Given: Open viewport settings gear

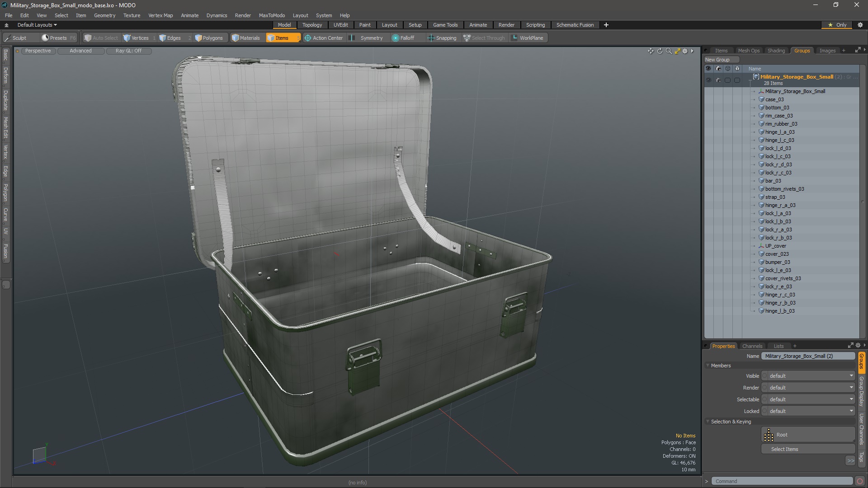Looking at the screenshot, I should pos(685,51).
